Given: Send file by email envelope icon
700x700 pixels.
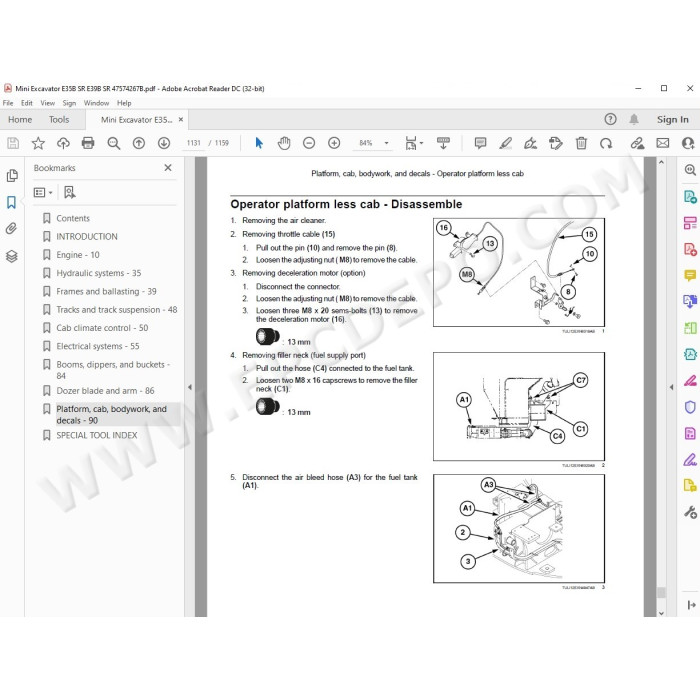Looking at the screenshot, I should [662, 143].
